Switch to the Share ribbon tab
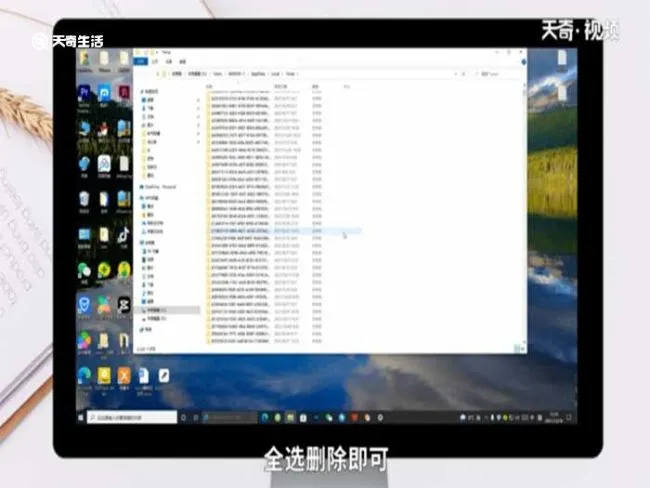The width and height of the screenshot is (650, 488). [169, 61]
